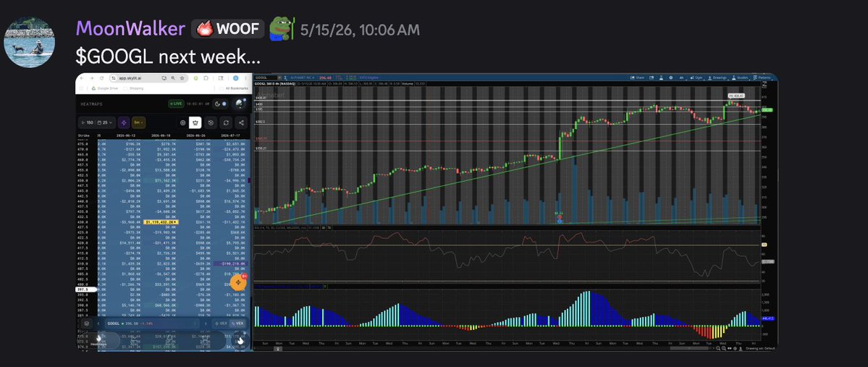Click browser back arrow in the screenshot
The width and height of the screenshot is (868, 367).
82,78
